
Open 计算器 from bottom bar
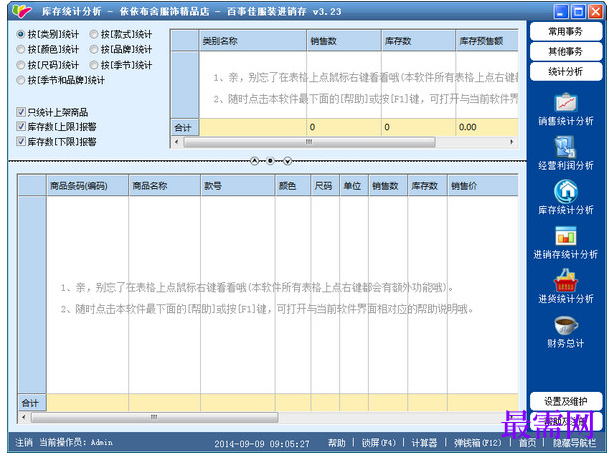(x=424, y=443)
